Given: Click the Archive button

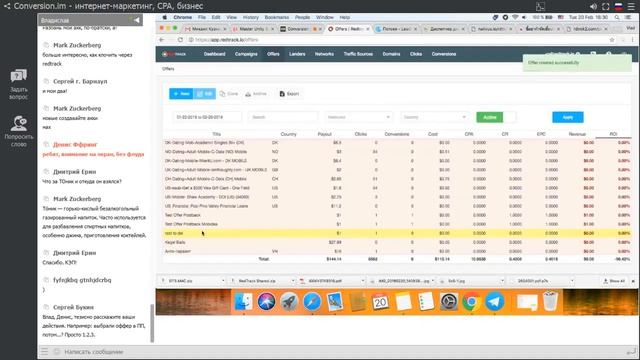Looking at the screenshot, I should pos(256,94).
